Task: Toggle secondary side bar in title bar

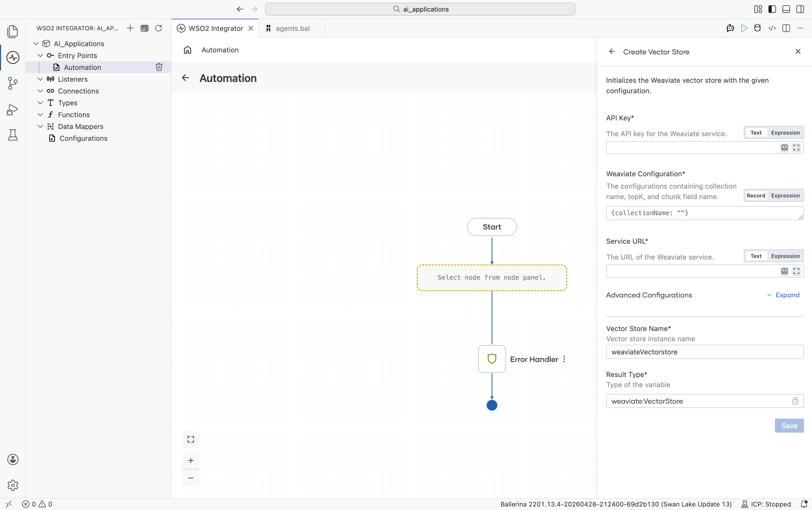Action: click(x=800, y=9)
